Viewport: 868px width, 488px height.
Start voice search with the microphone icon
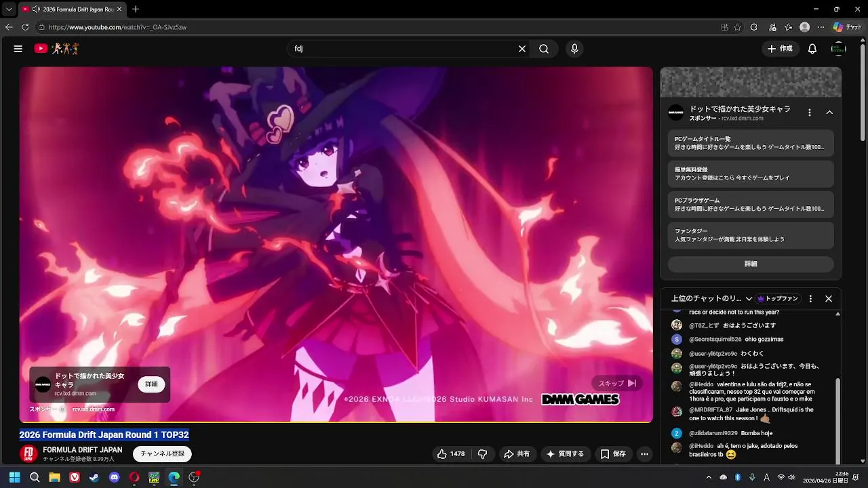coord(574,49)
